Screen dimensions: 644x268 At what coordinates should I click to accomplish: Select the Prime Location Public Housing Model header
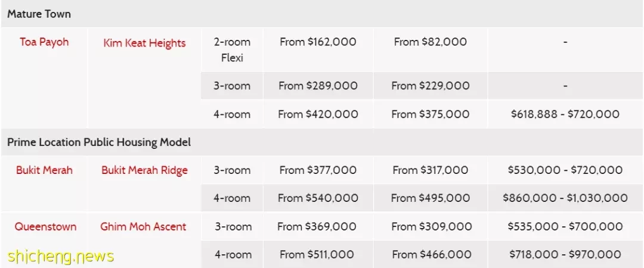[99, 142]
